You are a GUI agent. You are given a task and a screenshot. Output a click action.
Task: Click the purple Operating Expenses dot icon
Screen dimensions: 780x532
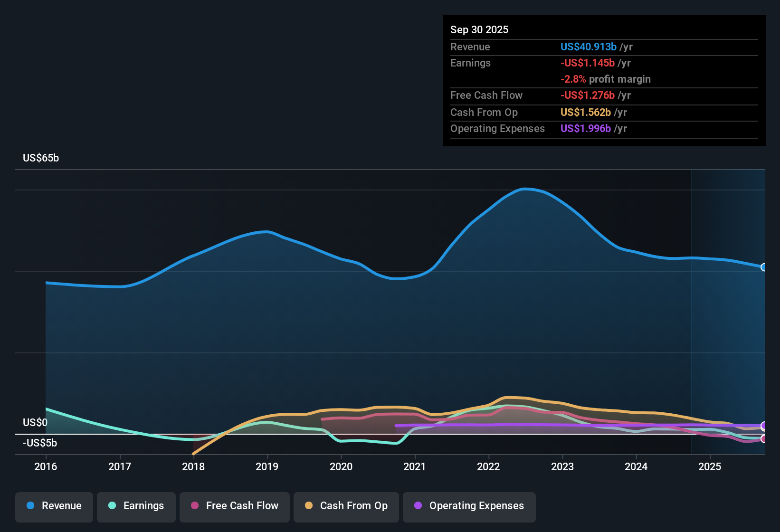pos(418,506)
